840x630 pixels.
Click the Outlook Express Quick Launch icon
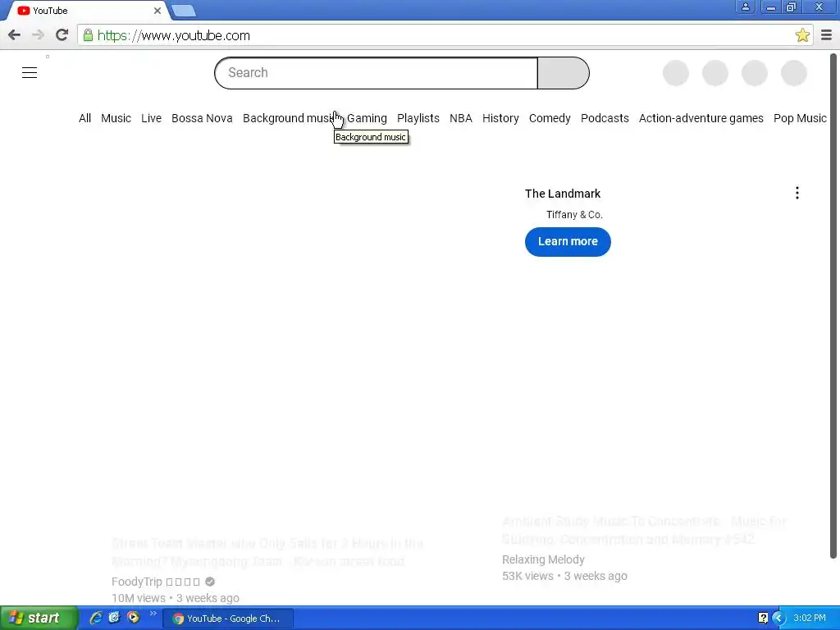[x=114, y=618]
